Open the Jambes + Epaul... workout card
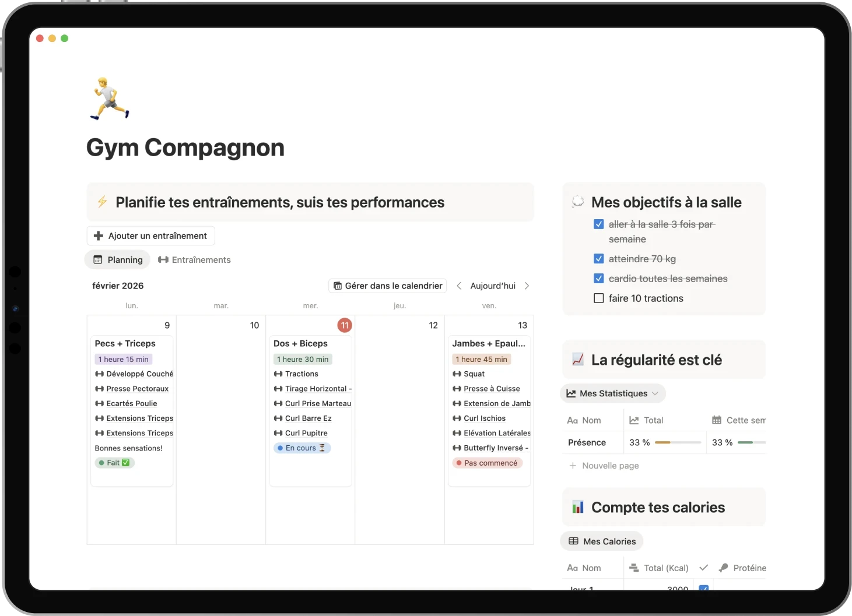The width and height of the screenshot is (852, 616). [x=489, y=410]
